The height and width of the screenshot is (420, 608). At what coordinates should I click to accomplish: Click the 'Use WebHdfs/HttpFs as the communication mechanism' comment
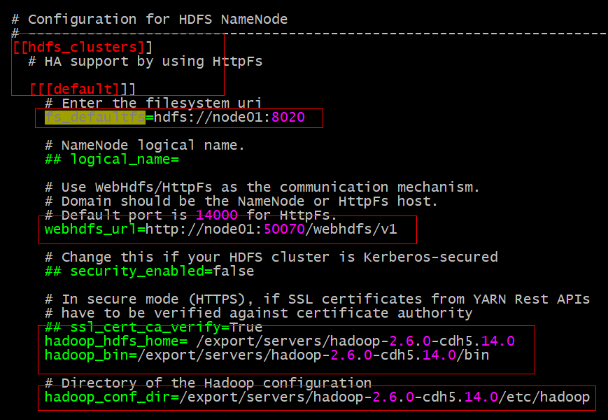click(x=262, y=187)
